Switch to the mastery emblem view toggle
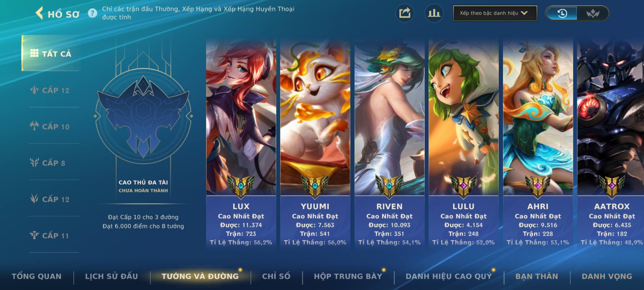This screenshot has height=290, width=644. (593, 13)
